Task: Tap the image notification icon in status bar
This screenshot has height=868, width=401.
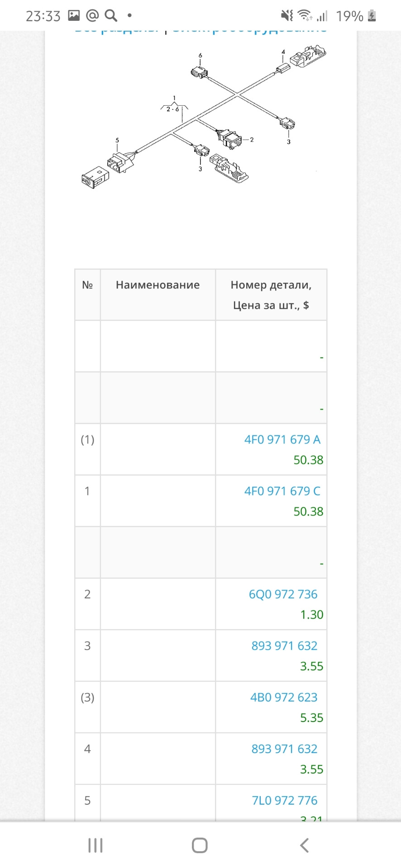Action: tap(74, 16)
